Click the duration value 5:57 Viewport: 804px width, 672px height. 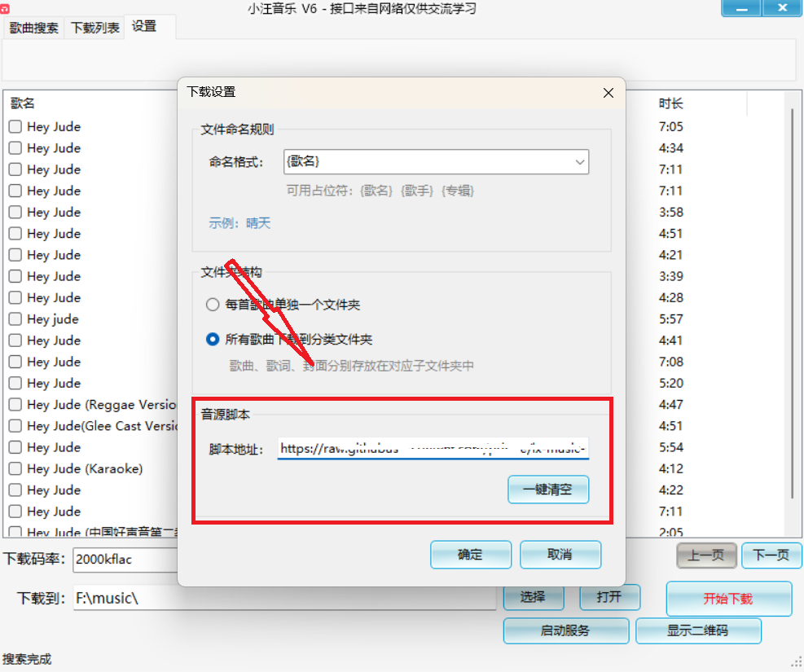point(670,318)
